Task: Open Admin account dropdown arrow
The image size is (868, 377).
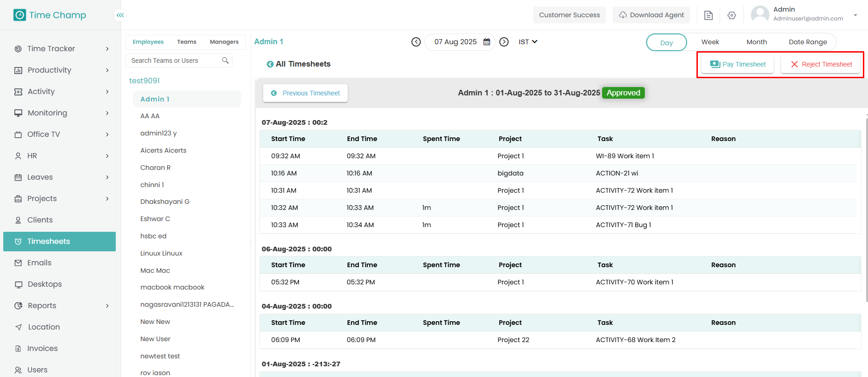Action: [855, 15]
